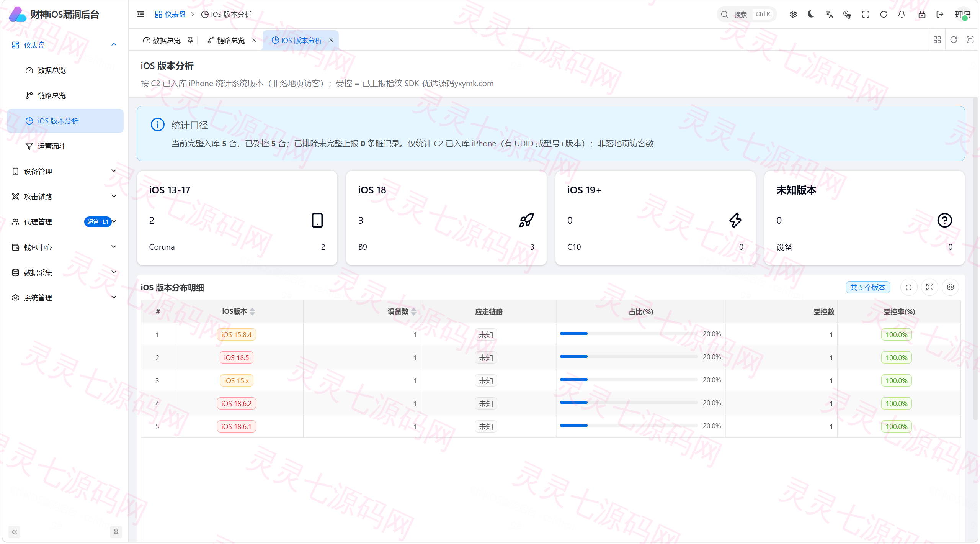
Task: Click the logout icon
Action: click(x=940, y=14)
